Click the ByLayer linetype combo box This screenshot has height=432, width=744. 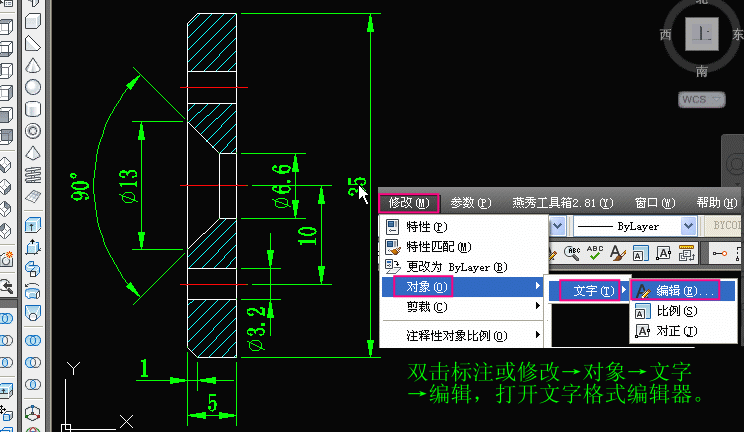(634, 226)
